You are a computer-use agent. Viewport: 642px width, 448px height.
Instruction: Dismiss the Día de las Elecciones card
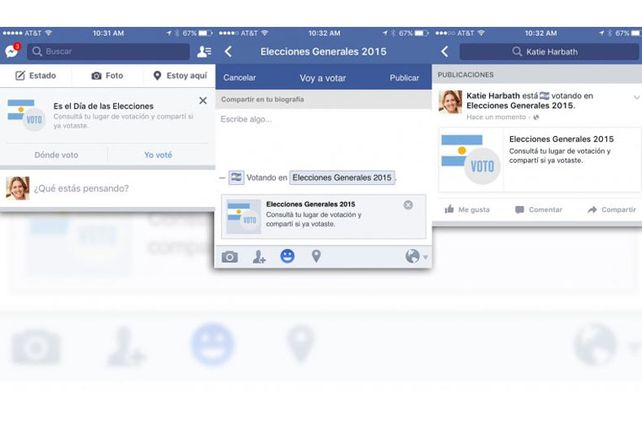click(x=203, y=100)
